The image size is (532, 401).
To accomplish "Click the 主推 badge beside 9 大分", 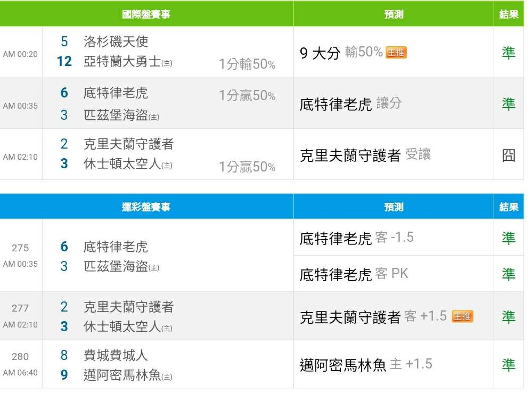I will (x=396, y=53).
